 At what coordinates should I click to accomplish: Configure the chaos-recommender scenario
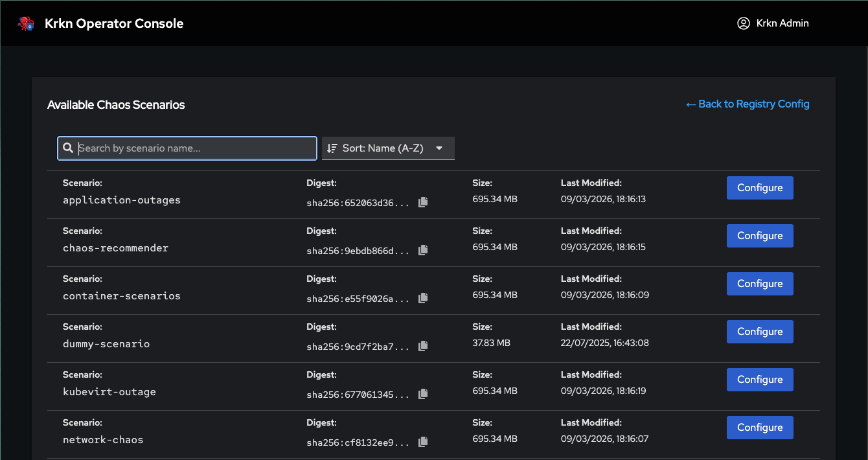click(x=760, y=236)
